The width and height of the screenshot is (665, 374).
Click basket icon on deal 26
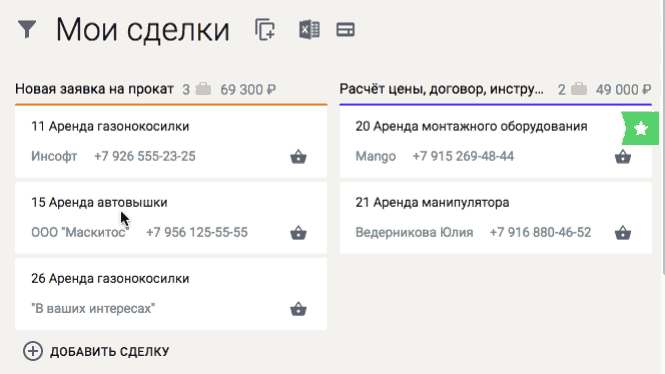tap(298, 309)
